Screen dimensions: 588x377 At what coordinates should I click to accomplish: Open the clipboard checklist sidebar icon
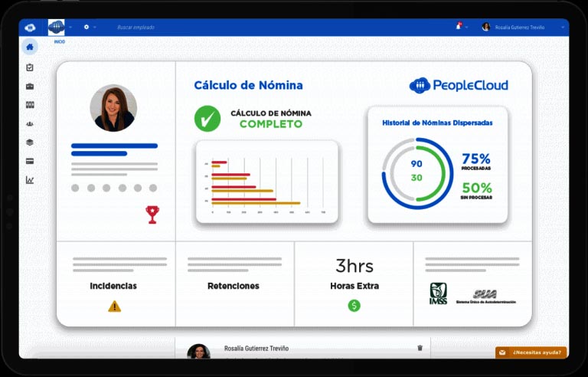coord(30,67)
